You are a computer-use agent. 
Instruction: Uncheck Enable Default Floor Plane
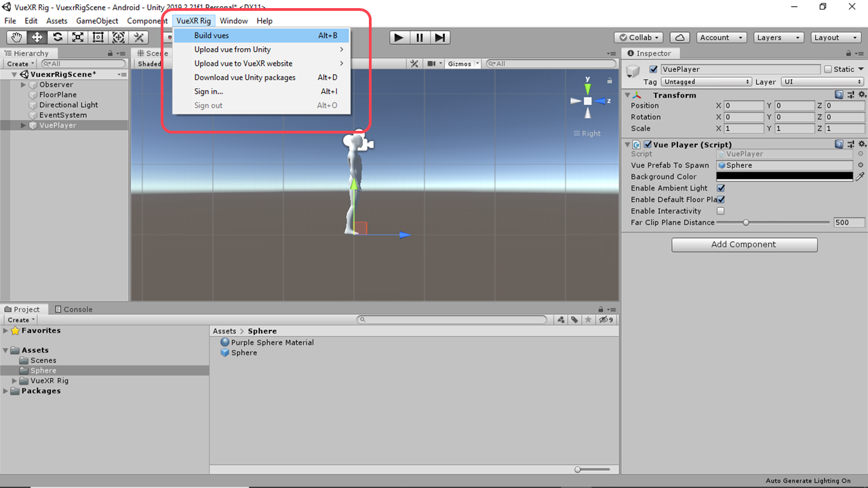tap(721, 200)
